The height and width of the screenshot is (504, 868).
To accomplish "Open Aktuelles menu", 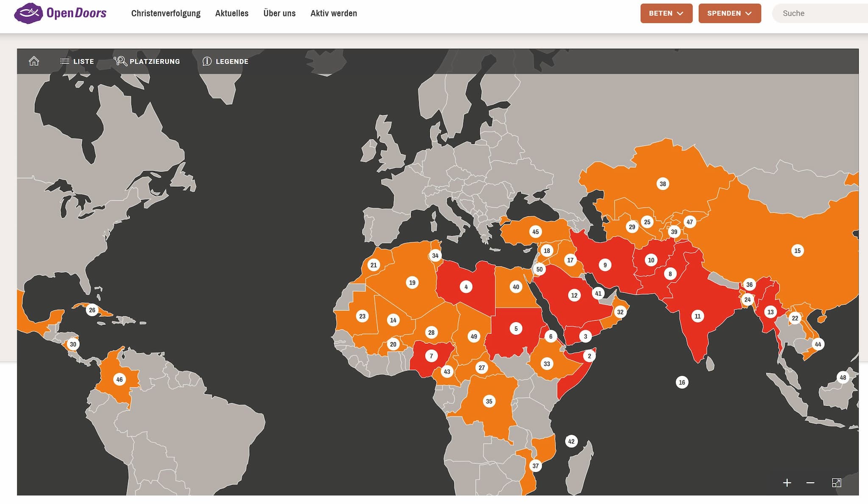I will (x=232, y=13).
